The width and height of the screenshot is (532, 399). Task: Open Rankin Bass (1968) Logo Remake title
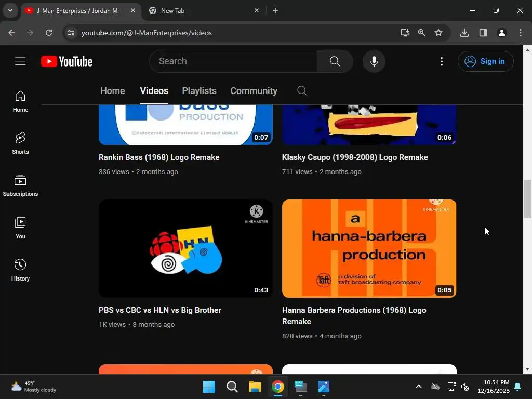coord(159,157)
